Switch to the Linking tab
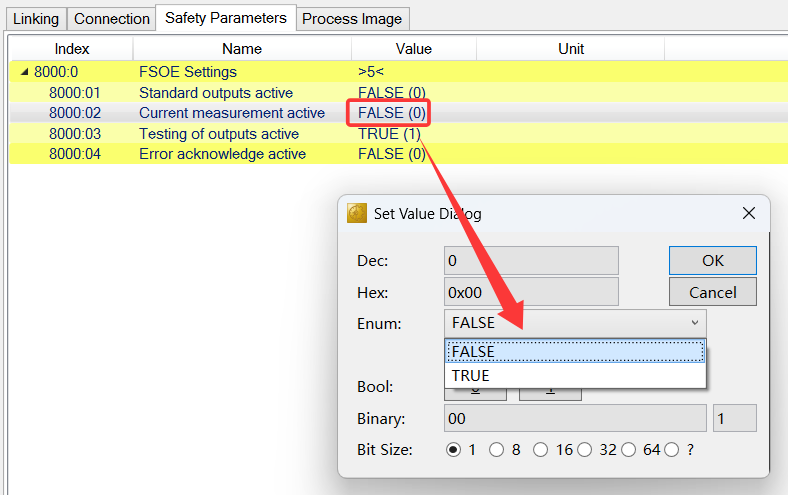The height and width of the screenshot is (495, 788). (x=36, y=19)
